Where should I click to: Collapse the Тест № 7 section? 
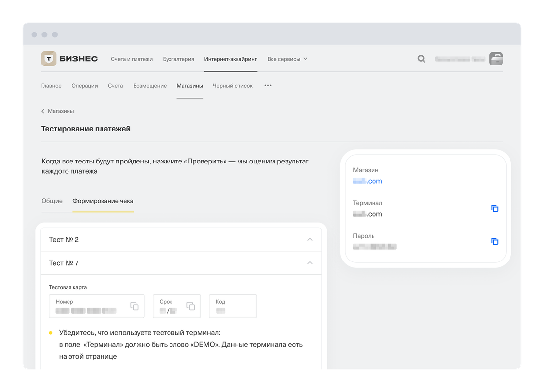(x=310, y=263)
